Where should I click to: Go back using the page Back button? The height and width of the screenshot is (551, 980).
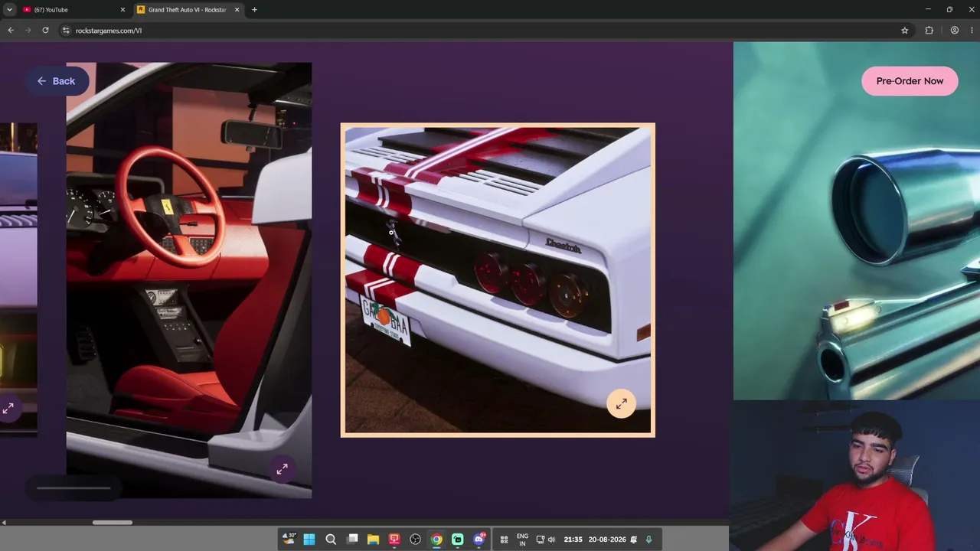click(56, 81)
